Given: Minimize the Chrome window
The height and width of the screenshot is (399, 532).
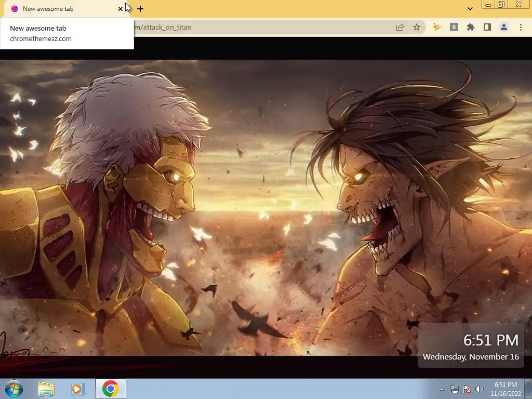Looking at the screenshot, I should tap(488, 5).
